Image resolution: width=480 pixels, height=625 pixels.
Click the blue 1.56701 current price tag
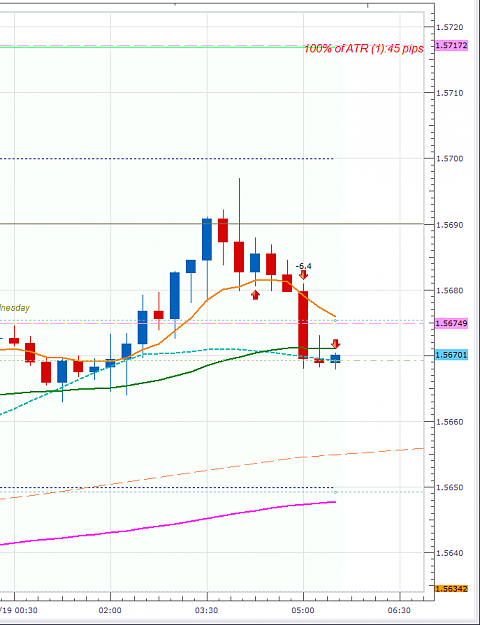pos(452,355)
